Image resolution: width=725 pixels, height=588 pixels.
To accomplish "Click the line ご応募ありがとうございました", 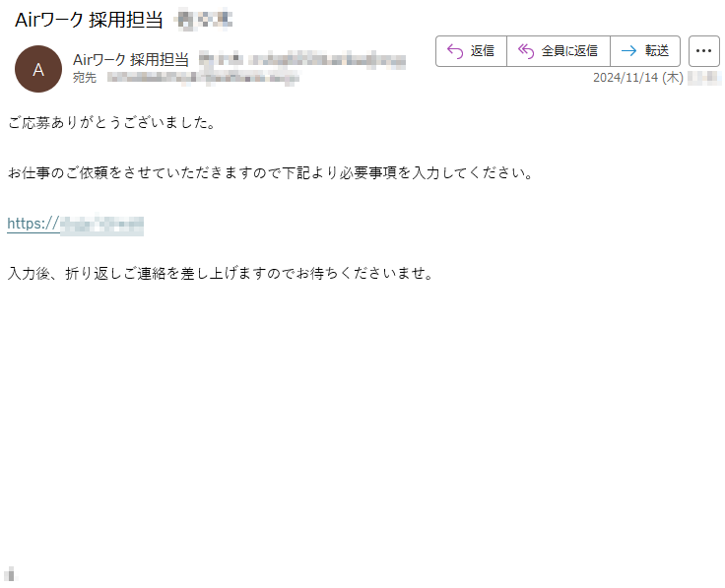I will click(x=111, y=122).
